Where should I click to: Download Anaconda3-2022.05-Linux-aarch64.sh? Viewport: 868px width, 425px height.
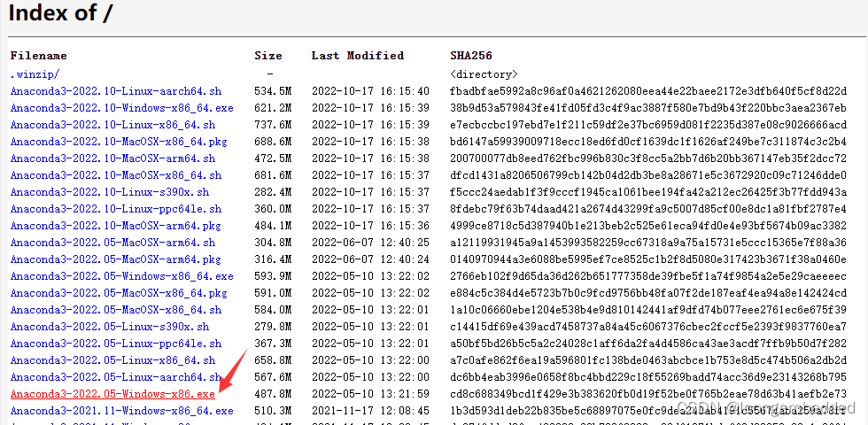(116, 377)
